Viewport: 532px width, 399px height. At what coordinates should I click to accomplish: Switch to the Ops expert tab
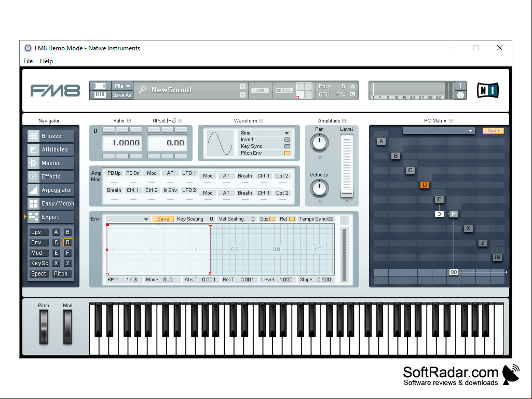pos(38,232)
